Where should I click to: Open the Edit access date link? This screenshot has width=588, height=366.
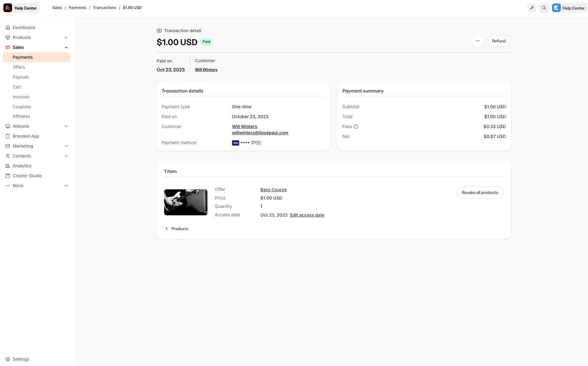click(x=307, y=215)
